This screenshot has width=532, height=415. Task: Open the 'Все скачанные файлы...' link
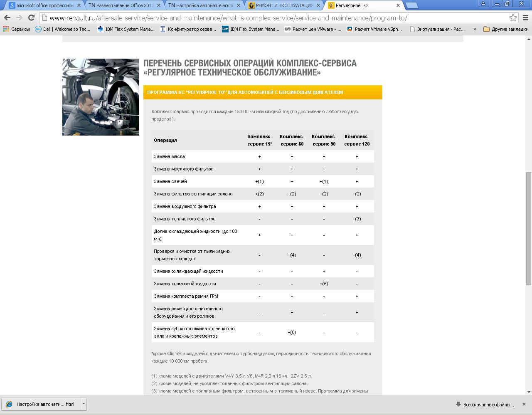click(x=489, y=404)
